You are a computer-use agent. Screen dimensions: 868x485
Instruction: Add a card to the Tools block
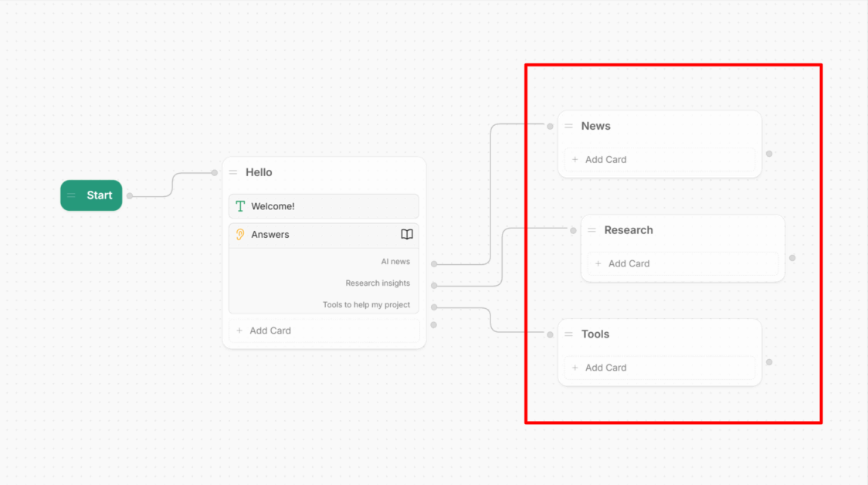[x=659, y=368]
